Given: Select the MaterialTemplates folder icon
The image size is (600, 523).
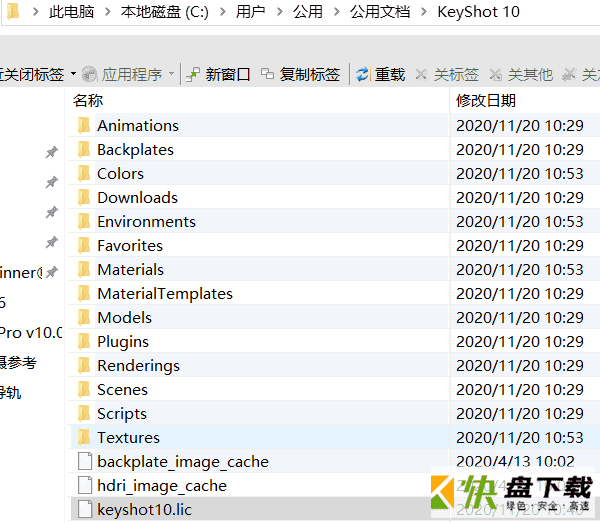Looking at the screenshot, I should (x=84, y=293).
